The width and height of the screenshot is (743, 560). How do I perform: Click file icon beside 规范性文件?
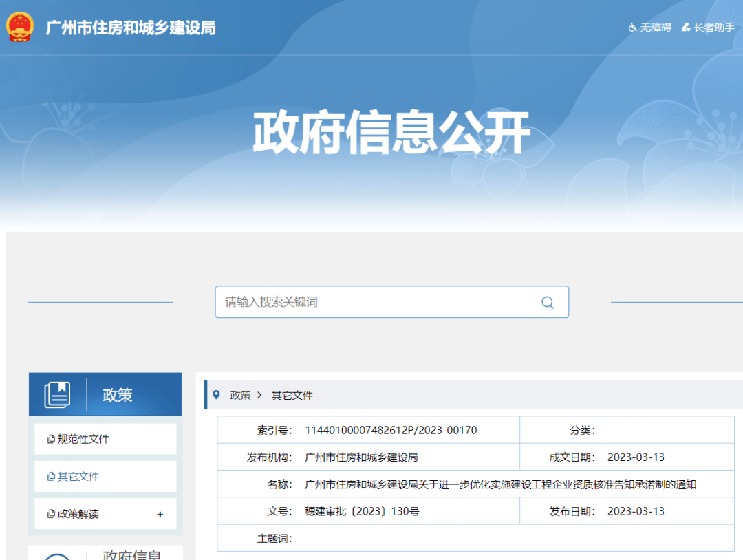(51, 439)
